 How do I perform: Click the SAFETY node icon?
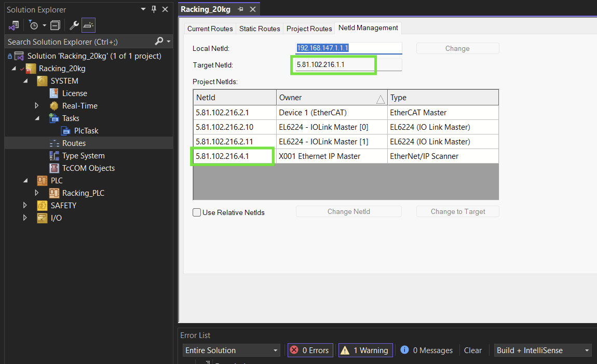coord(42,206)
